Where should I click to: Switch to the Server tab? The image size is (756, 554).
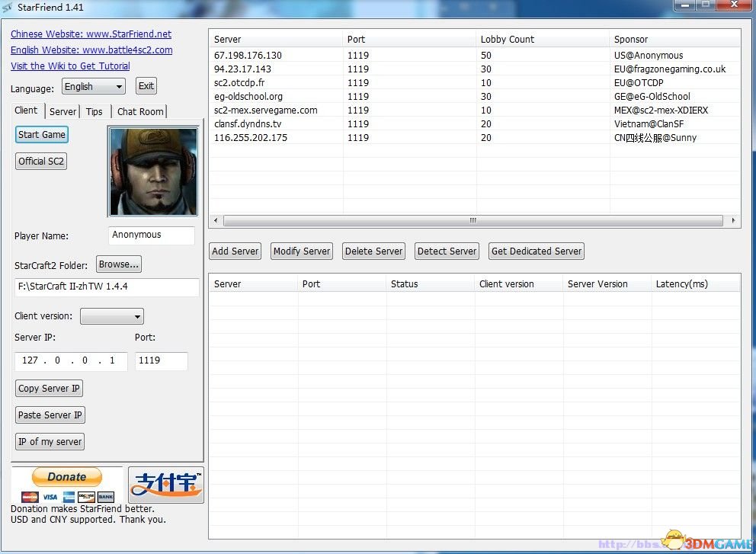pos(62,111)
